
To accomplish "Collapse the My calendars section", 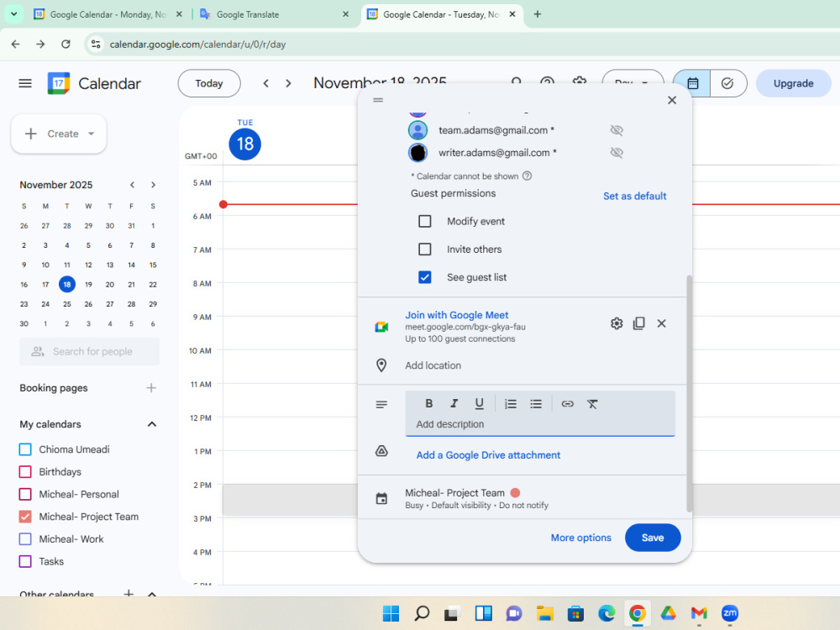I will pos(152,424).
